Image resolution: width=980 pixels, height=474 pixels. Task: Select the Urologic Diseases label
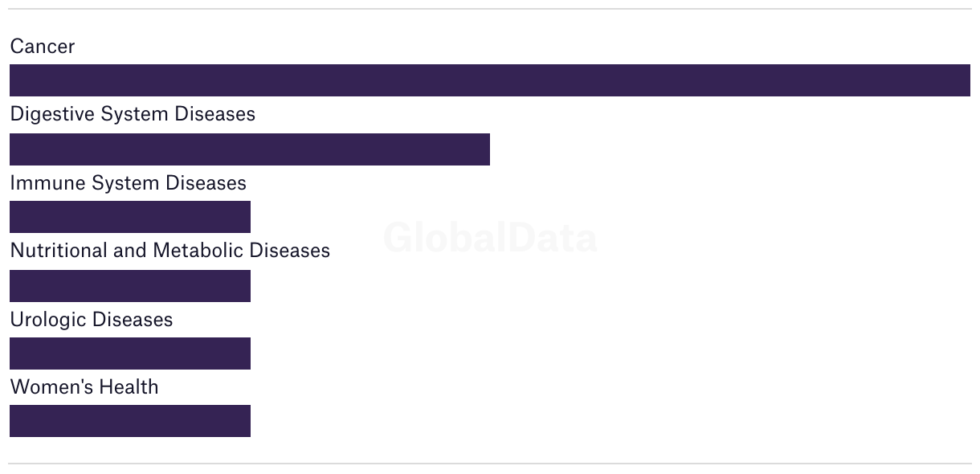tap(91, 320)
